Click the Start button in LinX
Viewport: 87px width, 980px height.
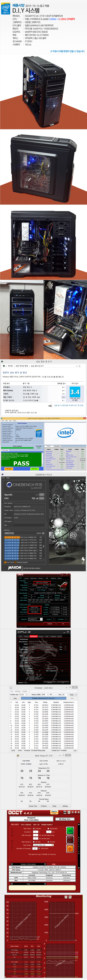15,698
